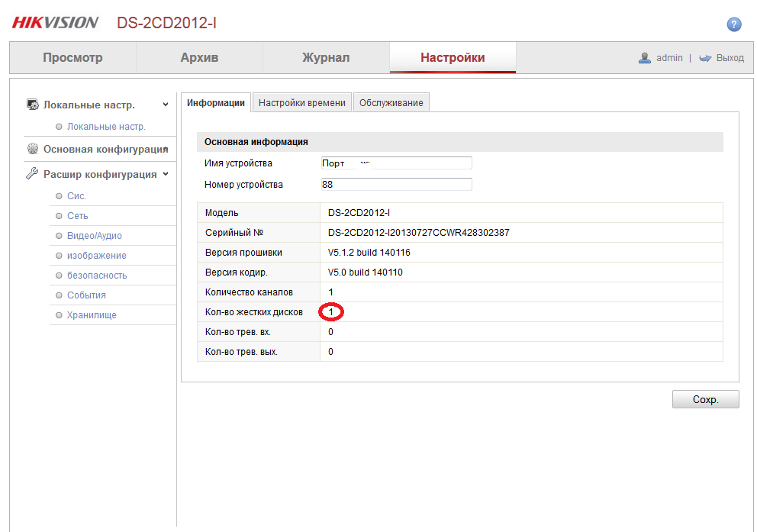The width and height of the screenshot is (757, 532).
Task: Click the Локальные настр. section header
Action: coord(89,105)
